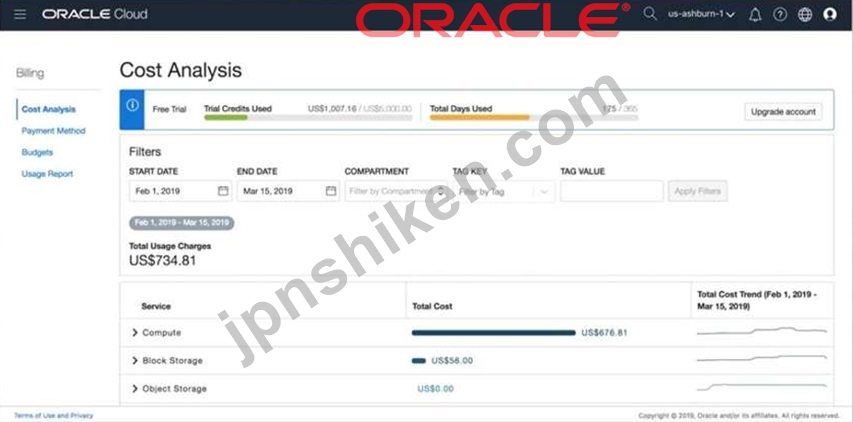Click the Compute cost trend sparkline
The width and height of the screenshot is (853, 422).
tap(762, 331)
